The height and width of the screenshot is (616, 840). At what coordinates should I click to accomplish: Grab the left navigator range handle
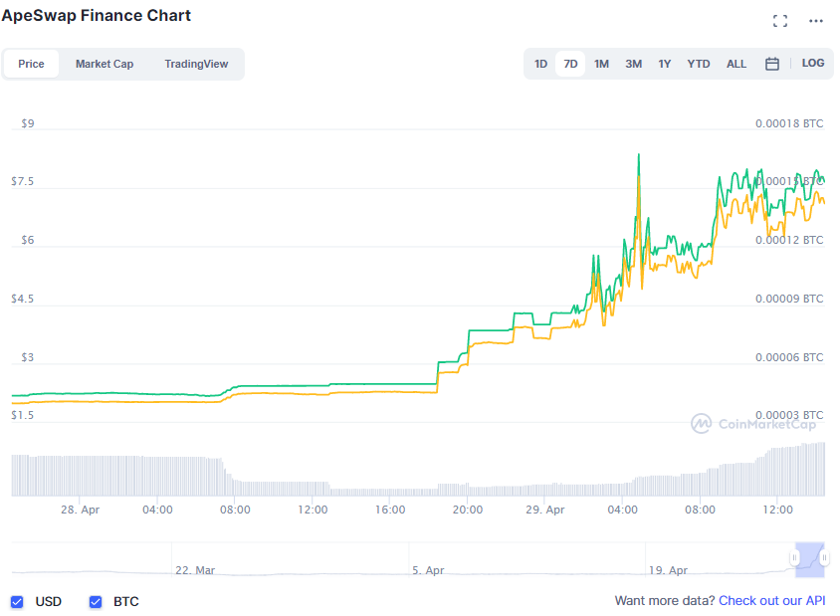(x=794, y=558)
